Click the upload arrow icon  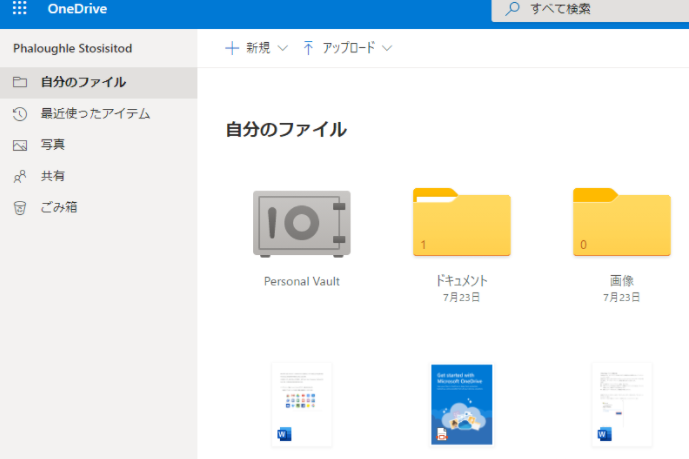(x=308, y=48)
